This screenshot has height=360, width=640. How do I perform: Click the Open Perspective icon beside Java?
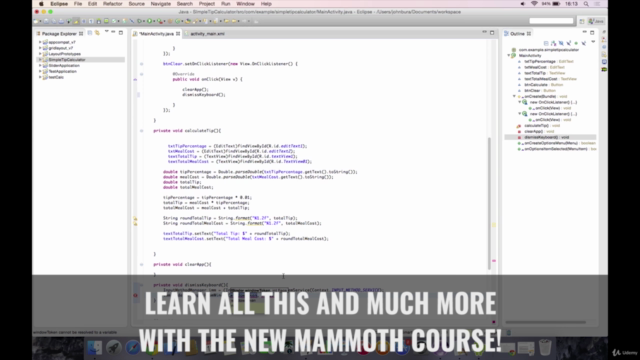(x=582, y=21)
